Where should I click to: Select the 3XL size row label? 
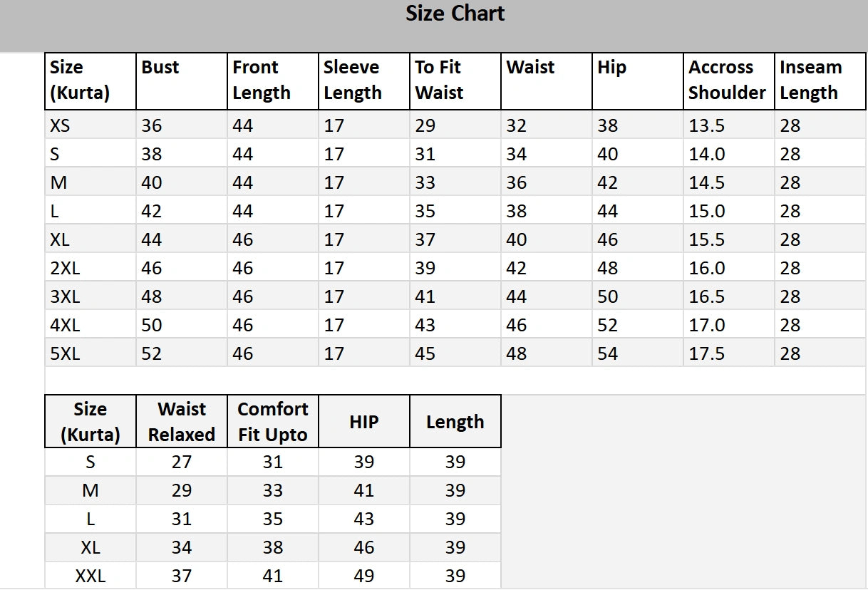pyautogui.click(x=65, y=297)
